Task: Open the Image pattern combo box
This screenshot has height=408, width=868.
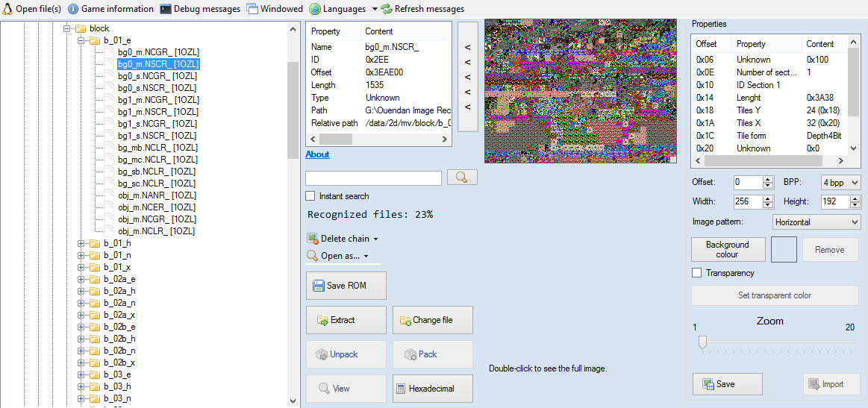Action: click(x=817, y=222)
